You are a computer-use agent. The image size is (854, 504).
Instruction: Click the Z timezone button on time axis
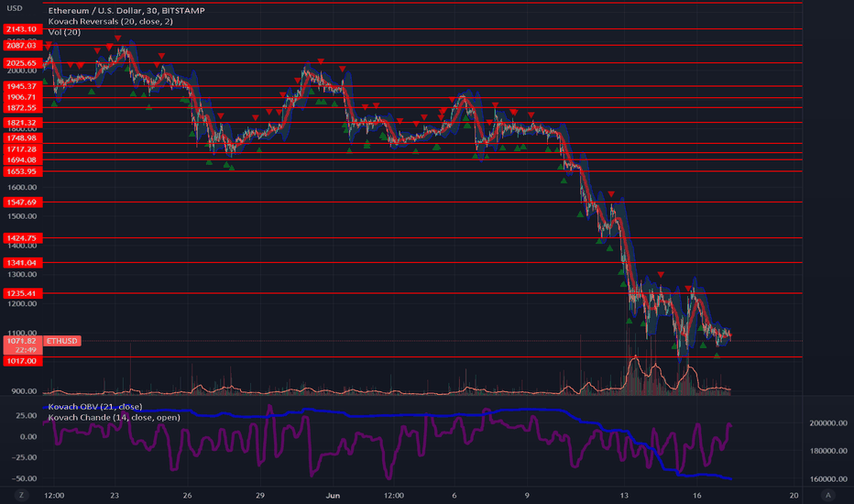pyautogui.click(x=22, y=495)
